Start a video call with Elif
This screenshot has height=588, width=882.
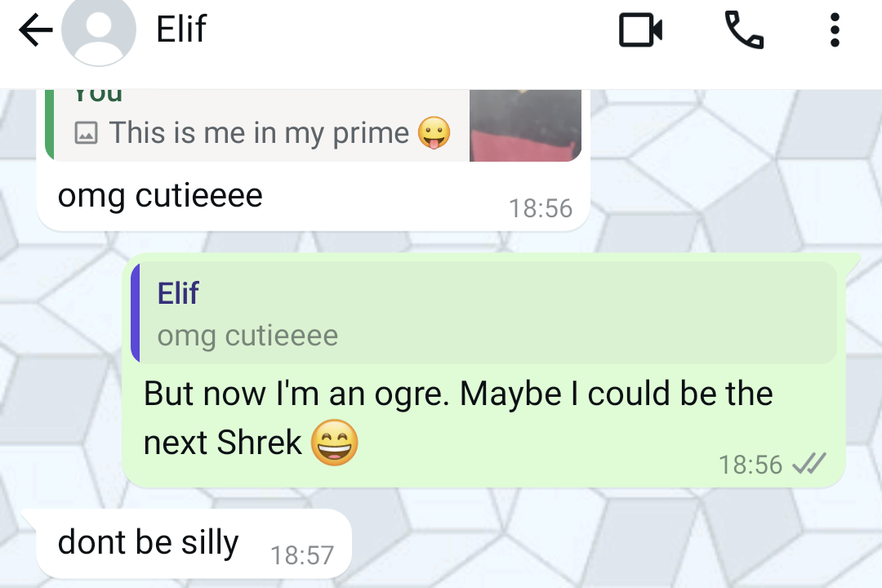(x=640, y=29)
